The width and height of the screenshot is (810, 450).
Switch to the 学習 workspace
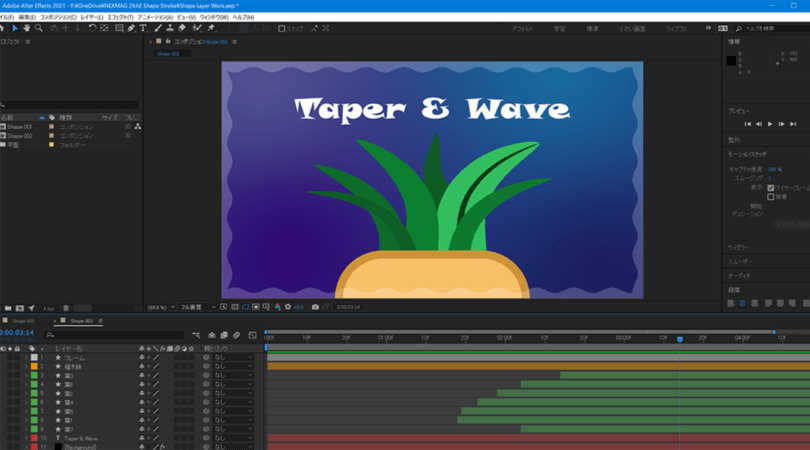(559, 29)
